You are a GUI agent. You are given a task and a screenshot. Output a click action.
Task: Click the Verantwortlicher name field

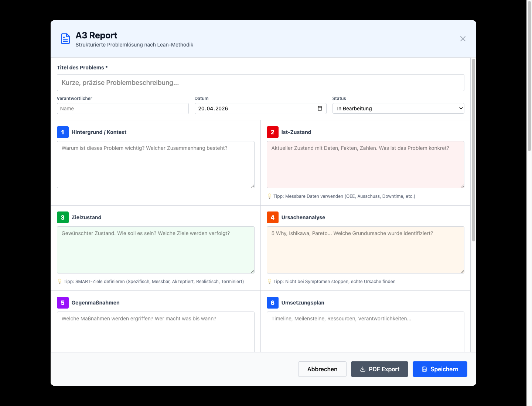123,109
